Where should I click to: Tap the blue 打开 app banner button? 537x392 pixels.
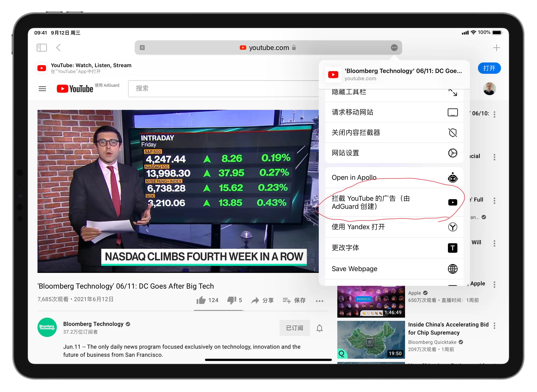click(489, 68)
